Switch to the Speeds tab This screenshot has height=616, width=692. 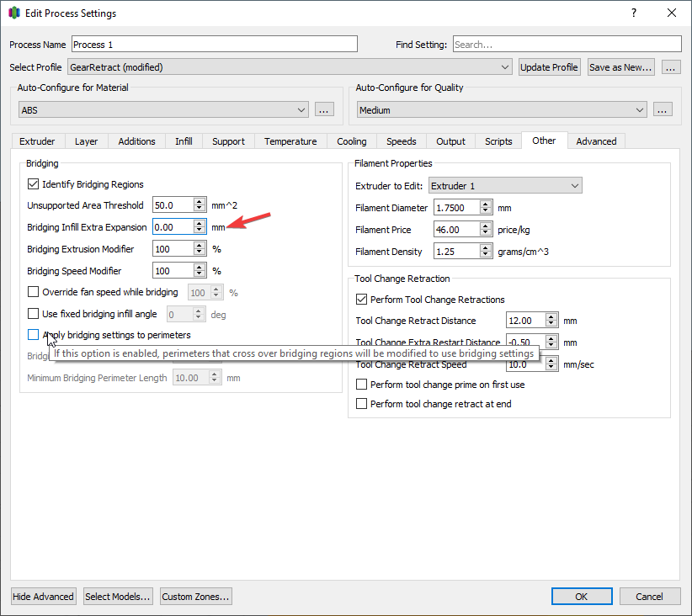(402, 141)
